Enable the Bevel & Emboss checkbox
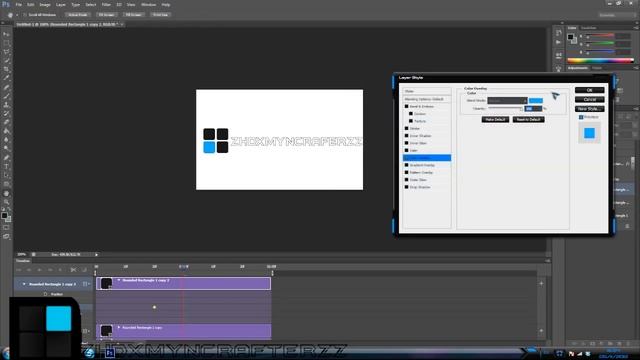The image size is (640, 360). tap(406, 106)
